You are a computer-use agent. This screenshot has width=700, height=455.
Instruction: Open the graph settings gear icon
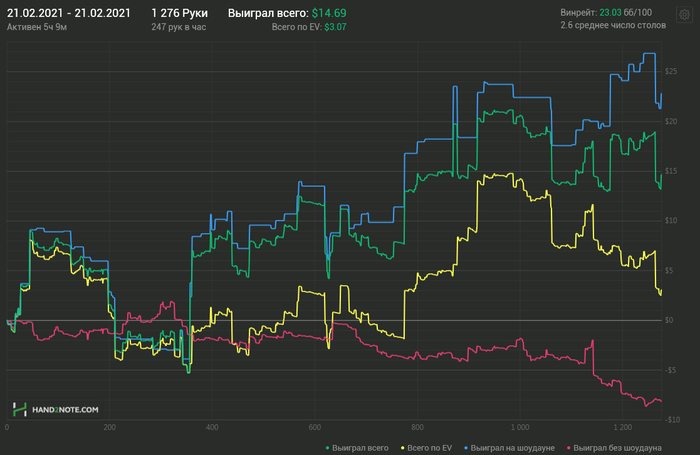(x=684, y=15)
